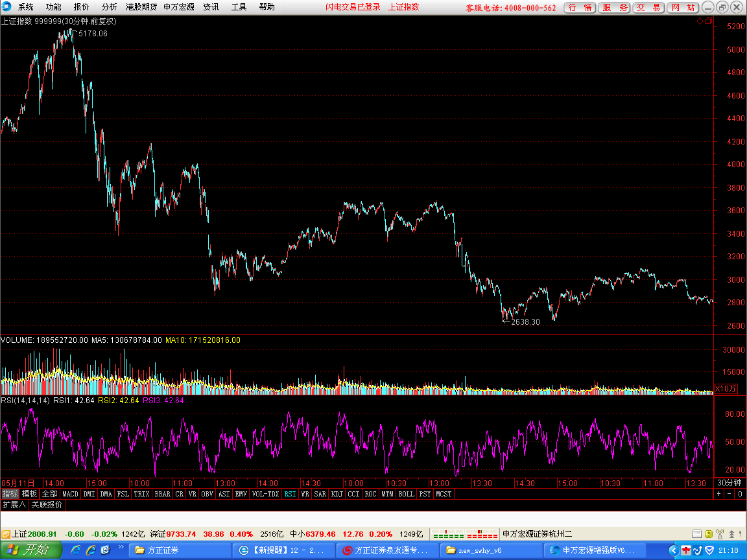Click the 关联报价 tab
The image size is (747, 560).
tap(47, 505)
